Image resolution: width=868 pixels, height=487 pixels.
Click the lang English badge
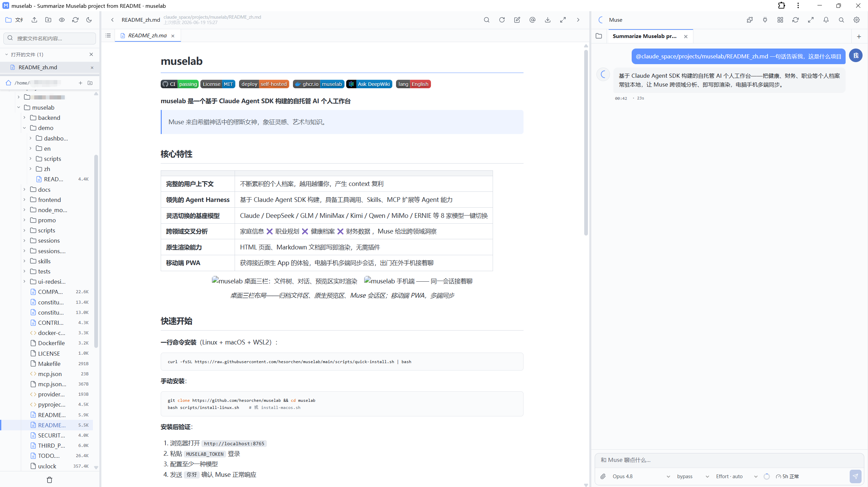pos(413,84)
